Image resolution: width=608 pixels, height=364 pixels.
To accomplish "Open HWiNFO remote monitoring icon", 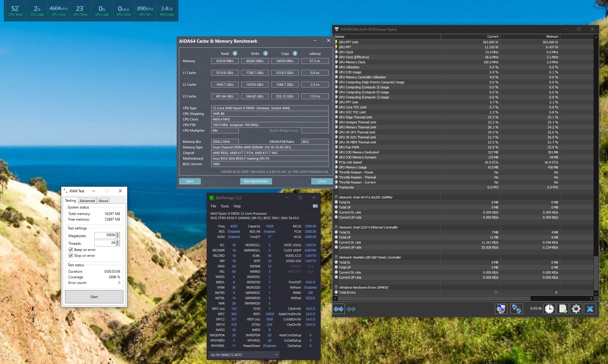I will coord(516,309).
